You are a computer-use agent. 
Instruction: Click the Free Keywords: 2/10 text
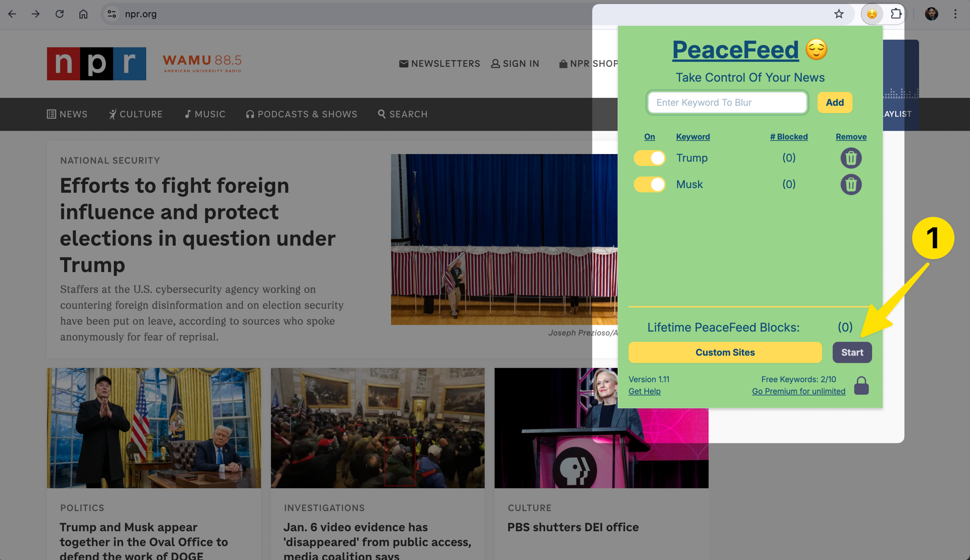(x=798, y=379)
